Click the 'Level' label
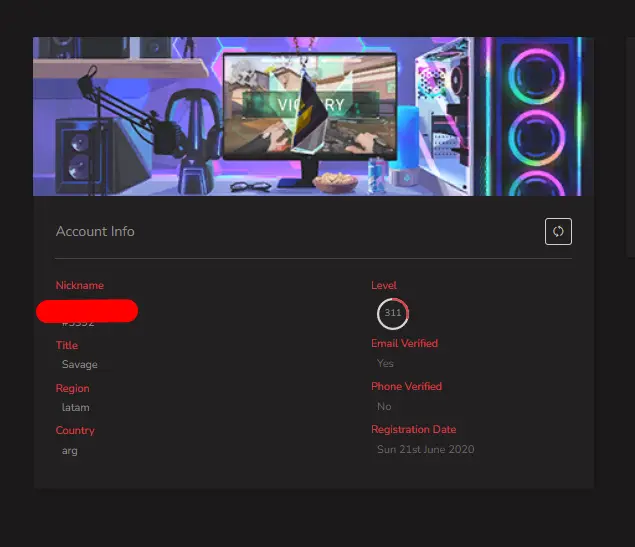 384,285
